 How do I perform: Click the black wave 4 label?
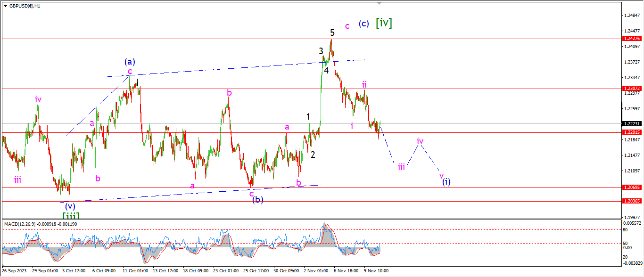326,70
